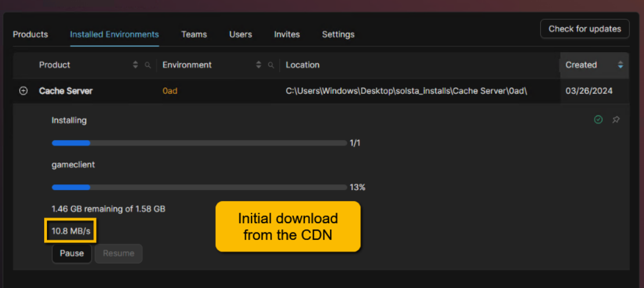644x288 pixels.
Task: Sort by Product column arrows
Action: [136, 65]
